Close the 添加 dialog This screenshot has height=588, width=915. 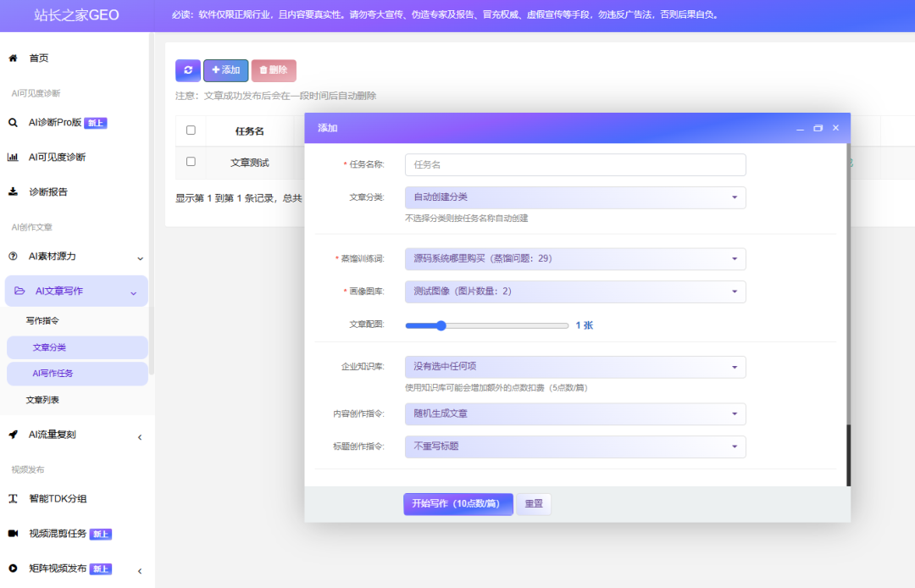coord(835,128)
